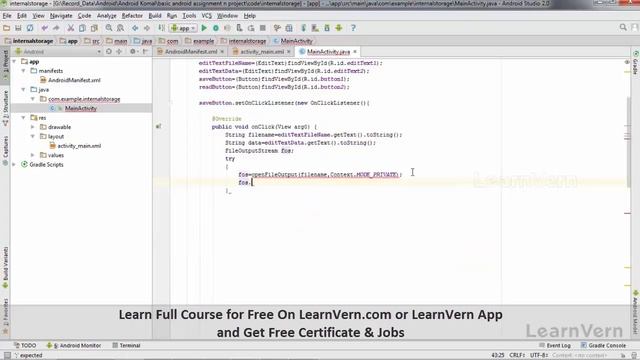
Task: Click the override gutter icon beside onClick
Action: click(158, 127)
